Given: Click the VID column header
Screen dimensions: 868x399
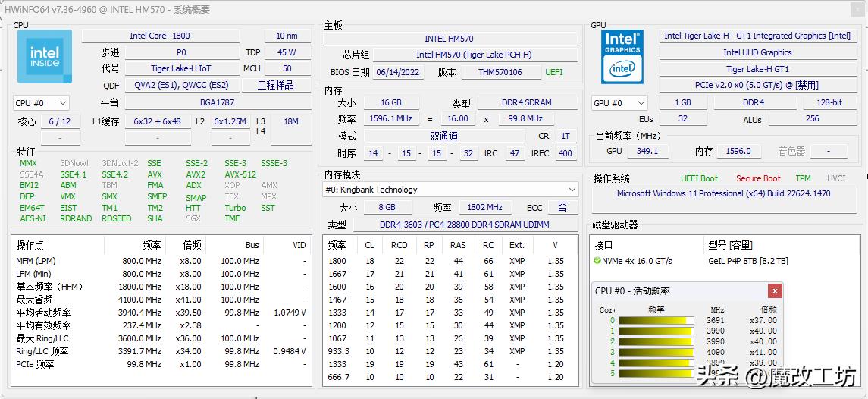Looking at the screenshot, I should click(x=287, y=245).
